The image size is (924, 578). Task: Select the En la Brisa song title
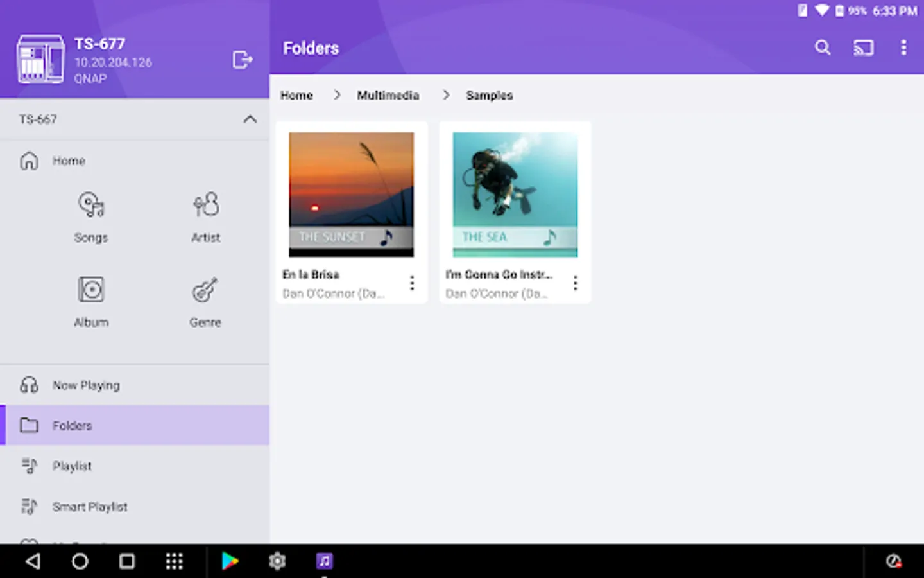311,274
